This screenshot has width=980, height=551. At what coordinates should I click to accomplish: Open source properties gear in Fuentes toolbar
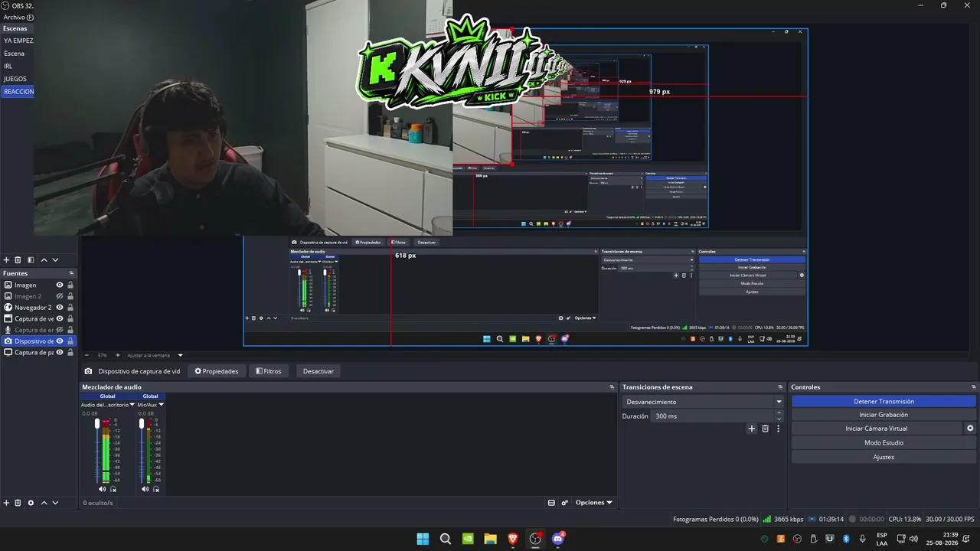click(x=31, y=503)
